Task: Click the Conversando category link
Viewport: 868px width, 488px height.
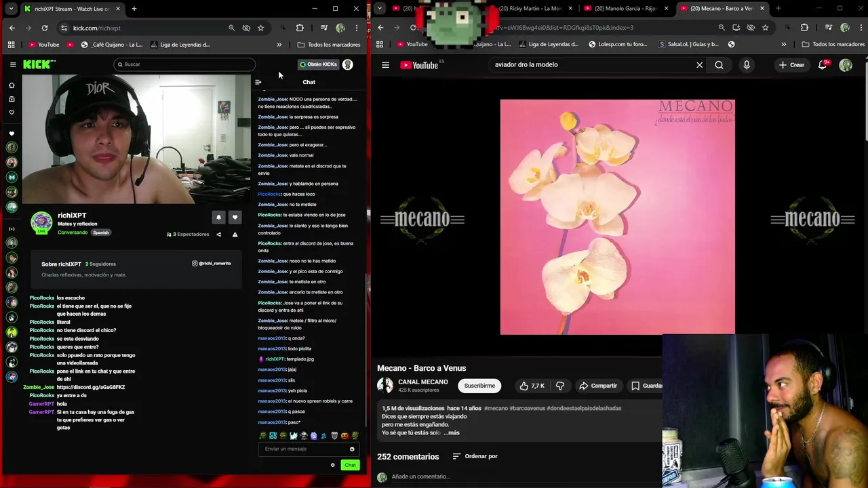Action: [73, 232]
